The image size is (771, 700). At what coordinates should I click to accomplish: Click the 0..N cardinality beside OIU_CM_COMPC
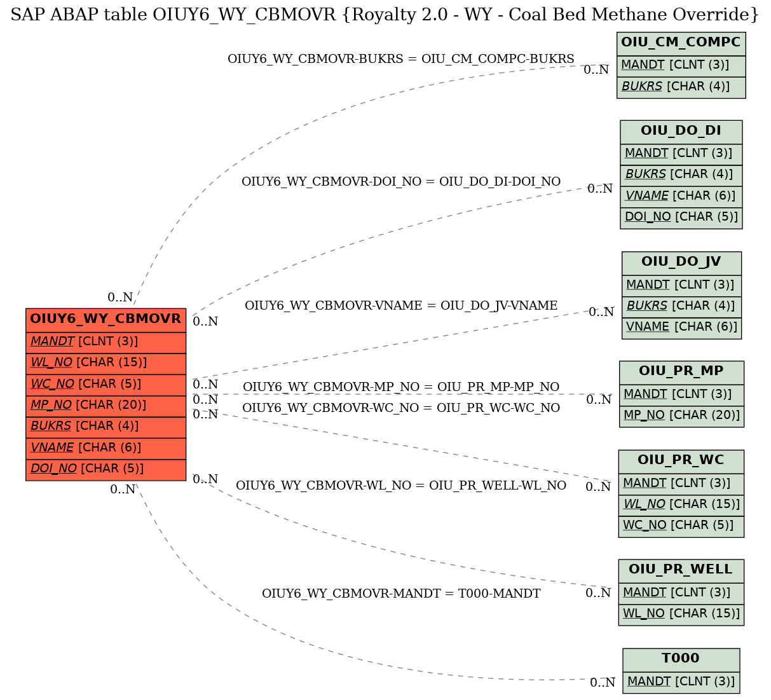click(x=596, y=71)
